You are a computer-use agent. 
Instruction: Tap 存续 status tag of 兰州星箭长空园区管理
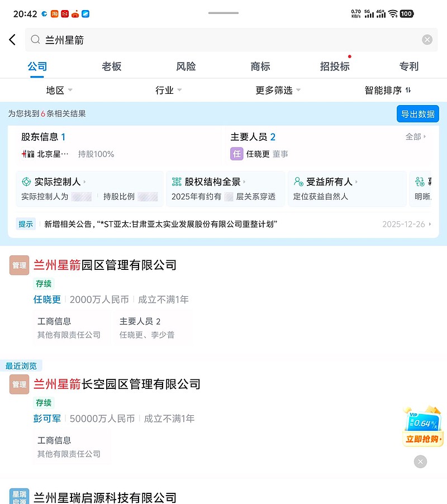[x=44, y=403]
